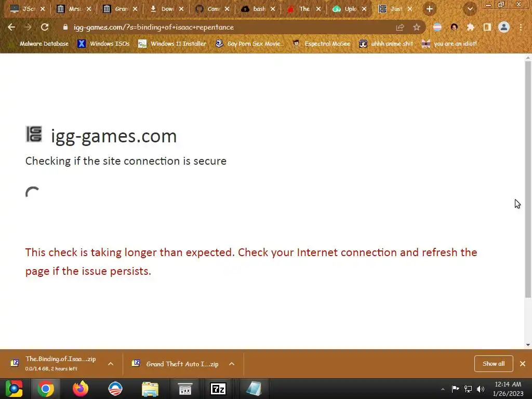Open the Obama-logo app on taskbar

115,389
